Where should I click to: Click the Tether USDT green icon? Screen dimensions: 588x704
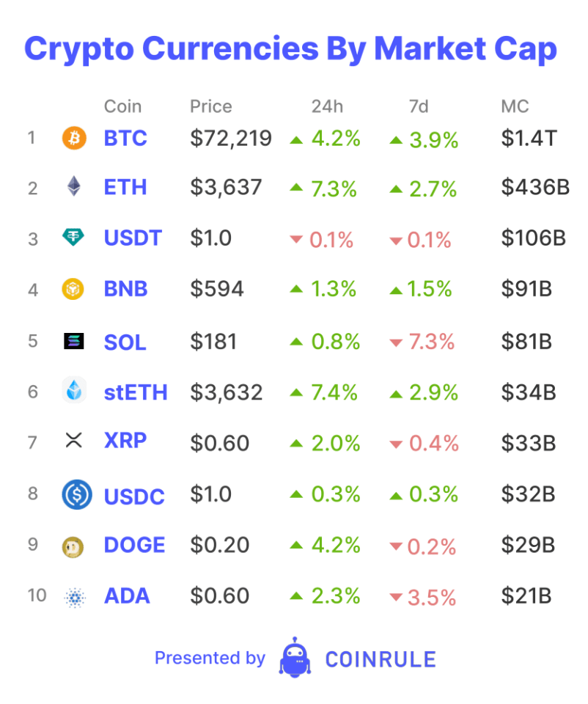click(73, 237)
